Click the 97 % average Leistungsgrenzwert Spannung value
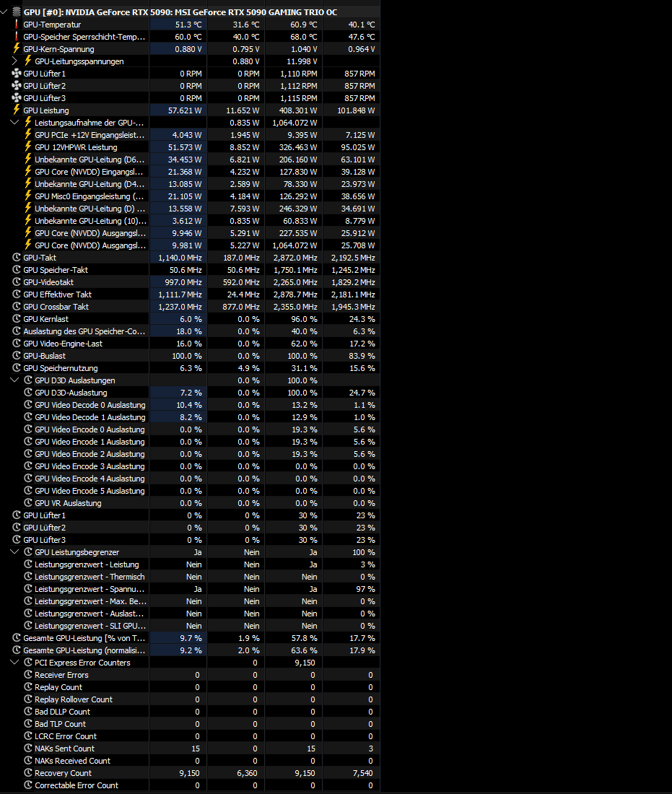This screenshot has width=672, height=794. coord(365,589)
